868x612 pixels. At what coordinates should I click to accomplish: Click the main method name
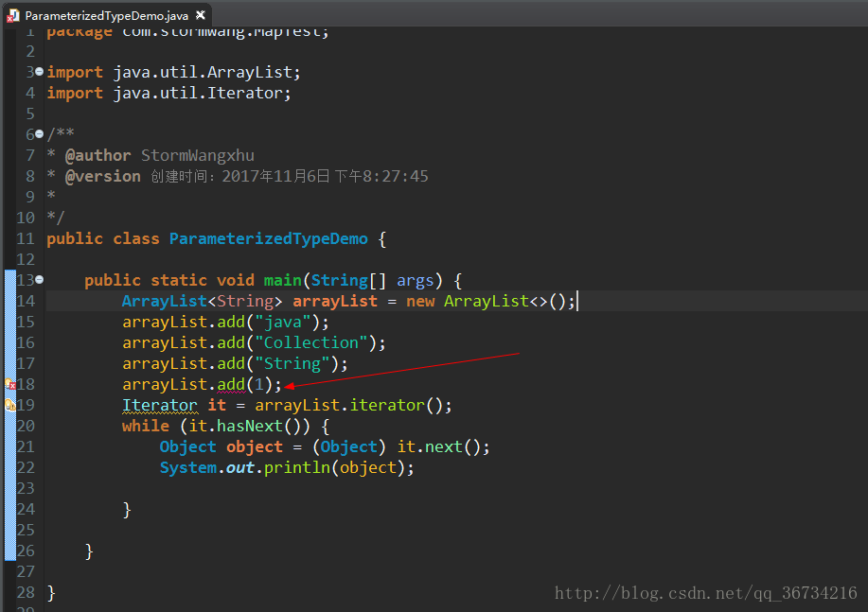coord(282,280)
